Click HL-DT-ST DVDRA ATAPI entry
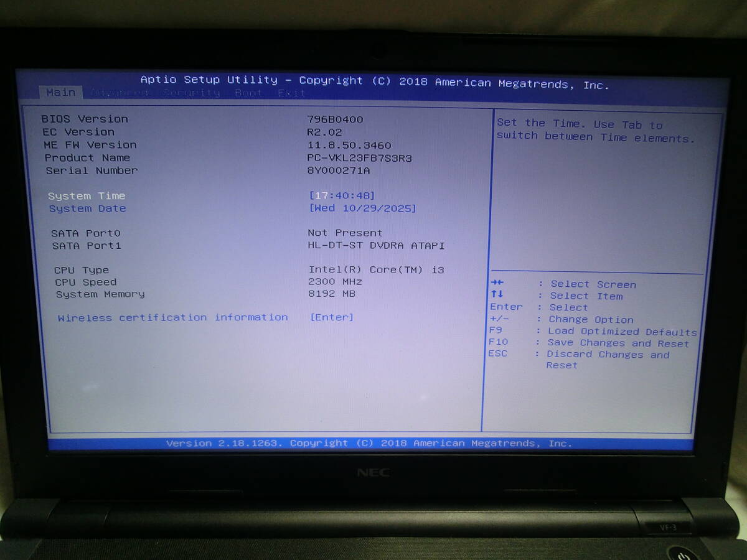Screen dimensions: 747x560 point(377,245)
